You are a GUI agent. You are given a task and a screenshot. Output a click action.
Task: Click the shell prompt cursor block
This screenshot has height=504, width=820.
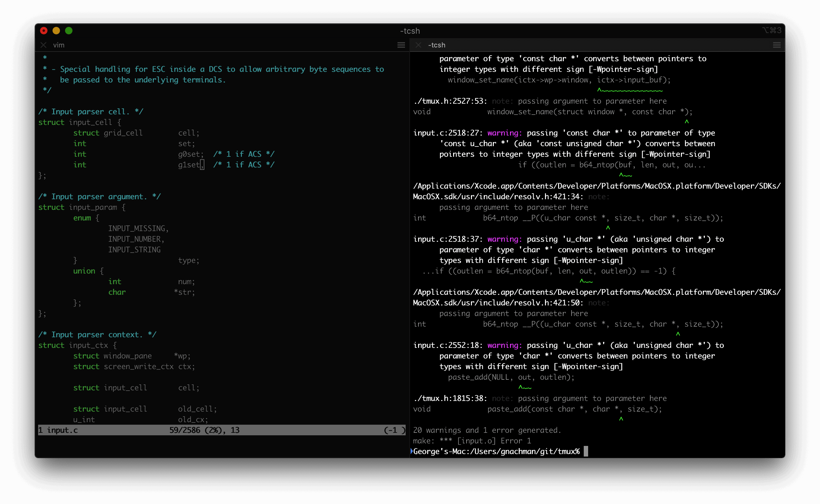pyautogui.click(x=586, y=451)
